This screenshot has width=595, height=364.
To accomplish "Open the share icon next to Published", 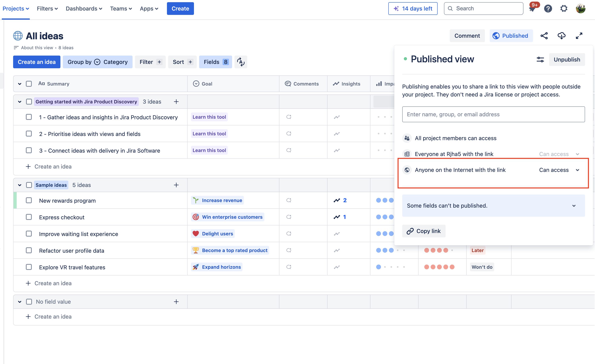I will pos(544,36).
